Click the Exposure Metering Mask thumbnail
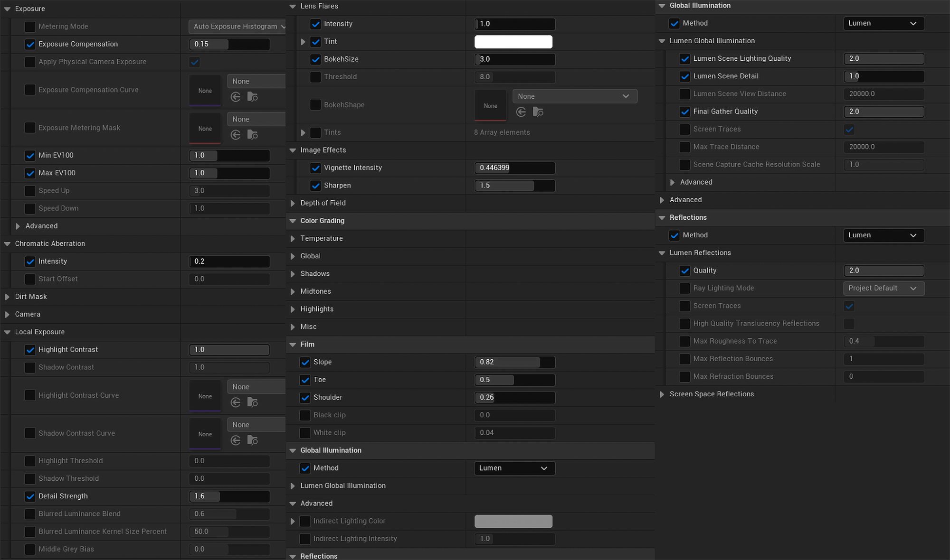Screen dimensions: 950x560 (x=205, y=129)
